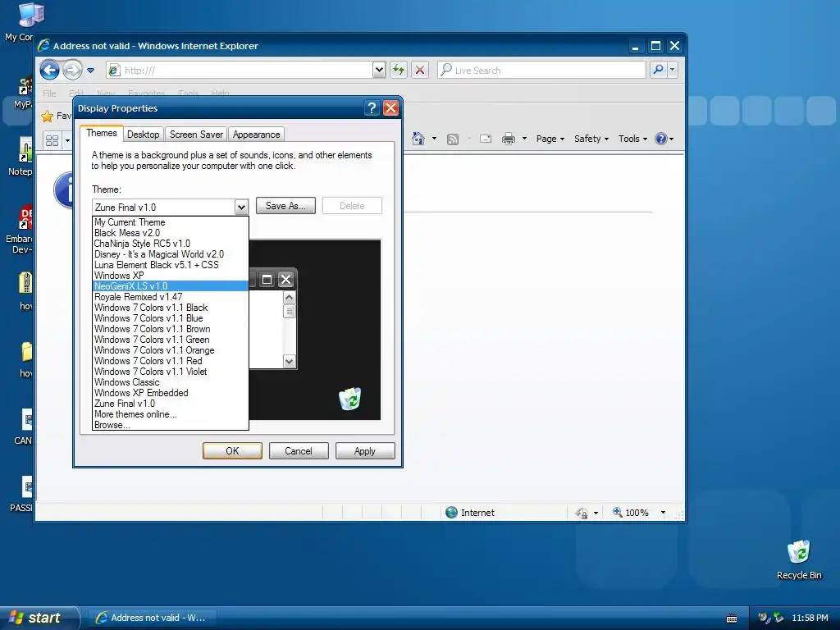
Task: Choose Zune Final v1.0 in list
Action: click(x=171, y=404)
